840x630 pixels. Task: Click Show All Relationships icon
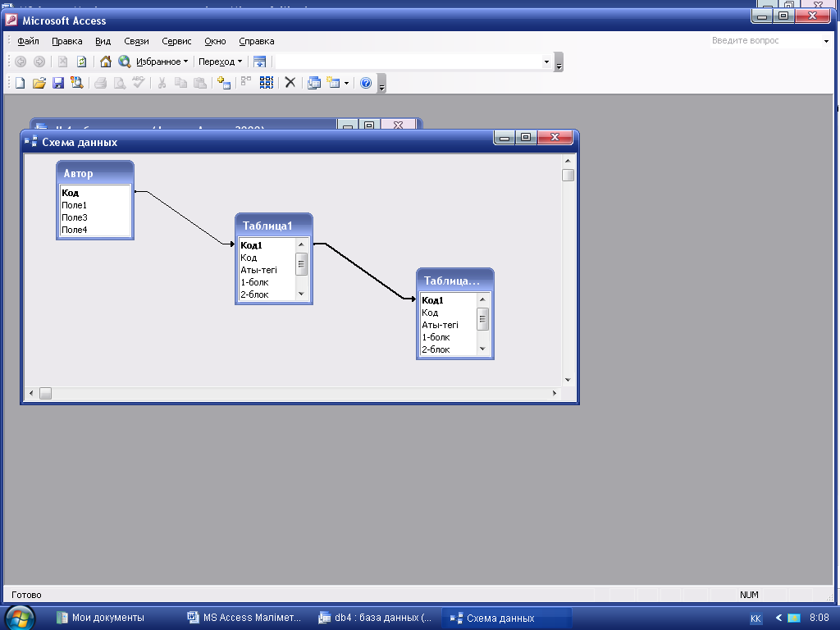tap(267, 83)
